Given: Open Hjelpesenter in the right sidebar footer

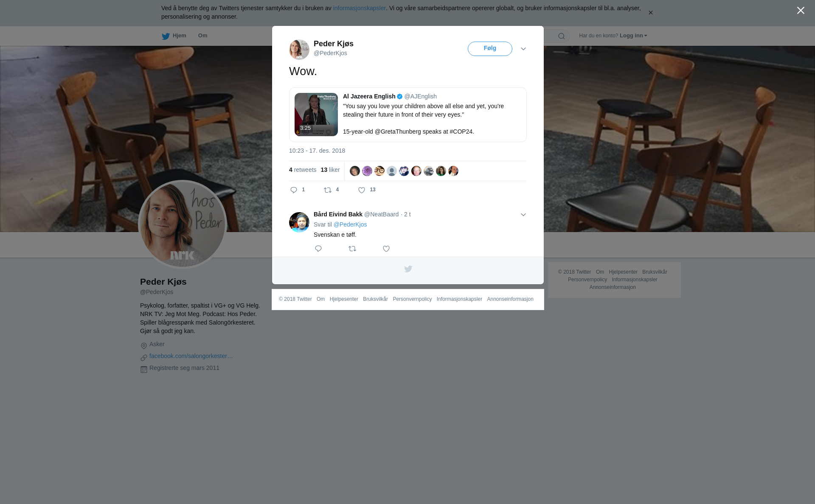Looking at the screenshot, I should pos(623,272).
